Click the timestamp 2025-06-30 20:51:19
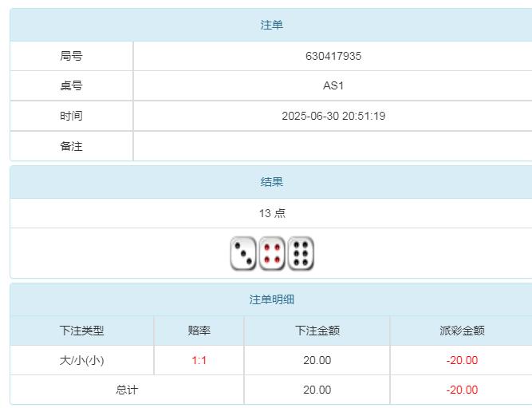The image size is (532, 408). pos(333,116)
